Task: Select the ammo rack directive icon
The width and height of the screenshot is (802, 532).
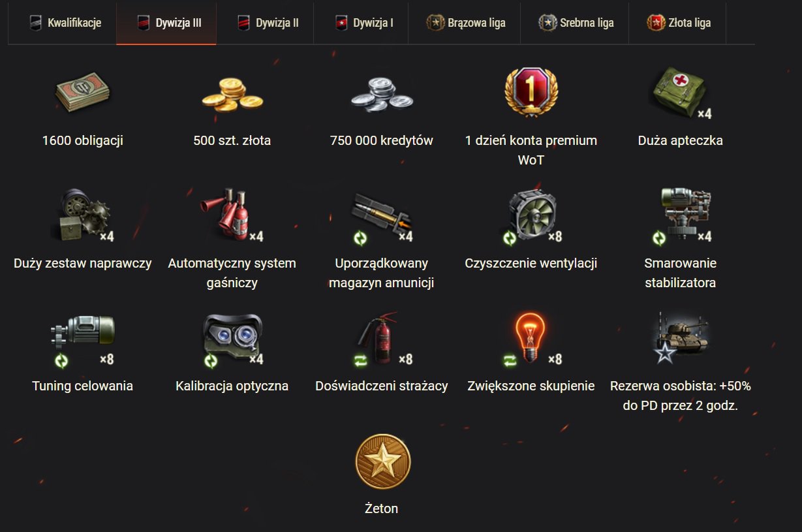Action: (381, 217)
